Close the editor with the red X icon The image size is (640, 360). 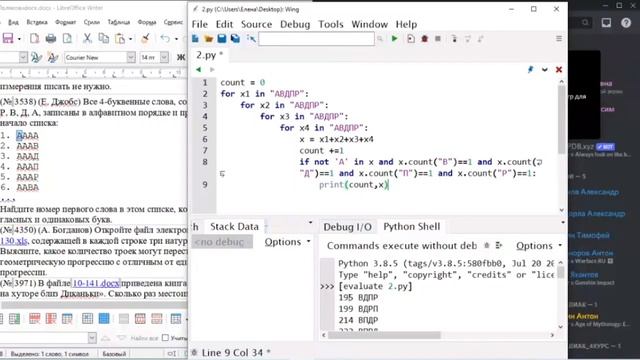point(559,69)
